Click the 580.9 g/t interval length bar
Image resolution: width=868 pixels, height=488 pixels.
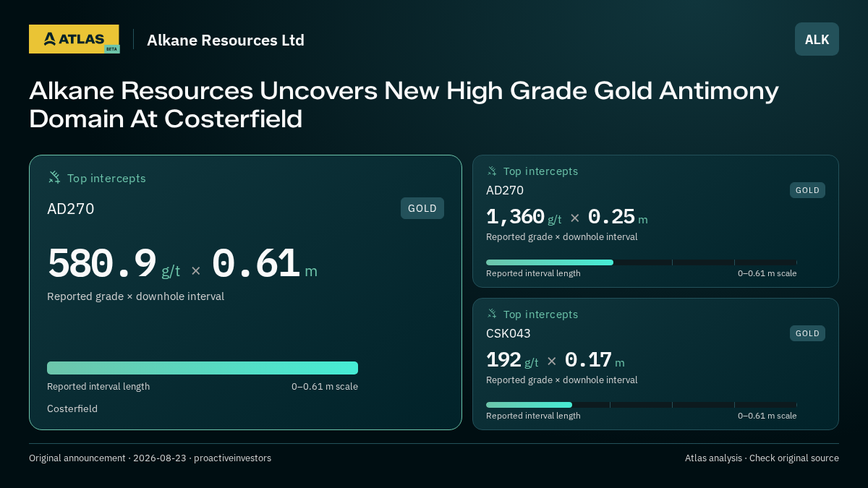(x=203, y=368)
